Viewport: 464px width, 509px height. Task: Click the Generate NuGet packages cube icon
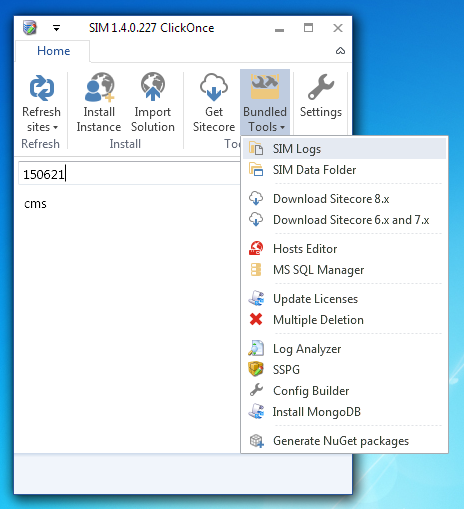pyautogui.click(x=257, y=441)
